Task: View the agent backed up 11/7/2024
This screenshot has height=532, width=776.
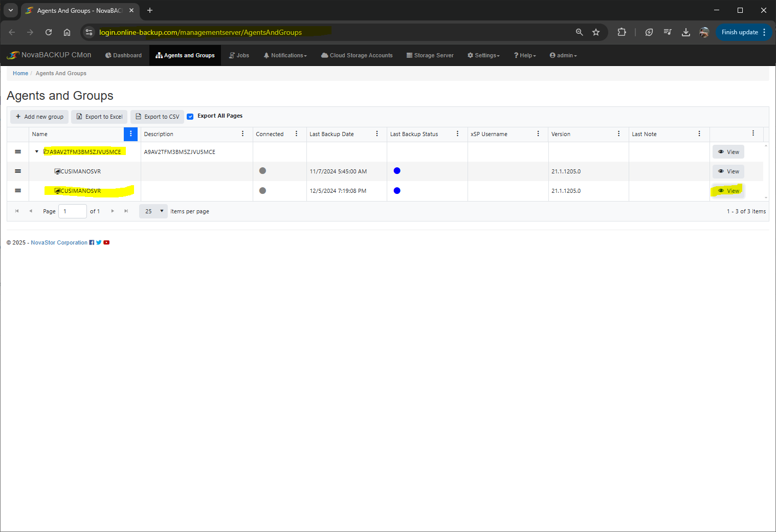Action: pos(728,171)
